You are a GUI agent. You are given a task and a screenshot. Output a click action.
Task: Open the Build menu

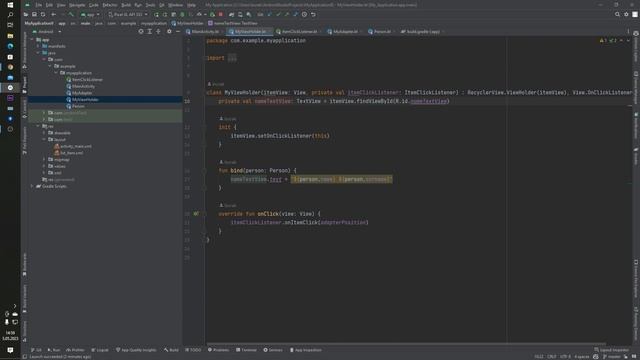point(126,5)
